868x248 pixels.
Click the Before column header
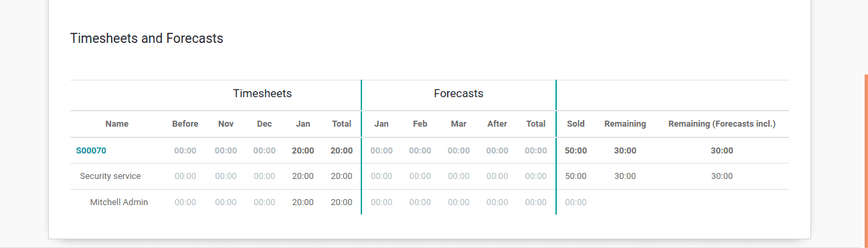[185, 124]
